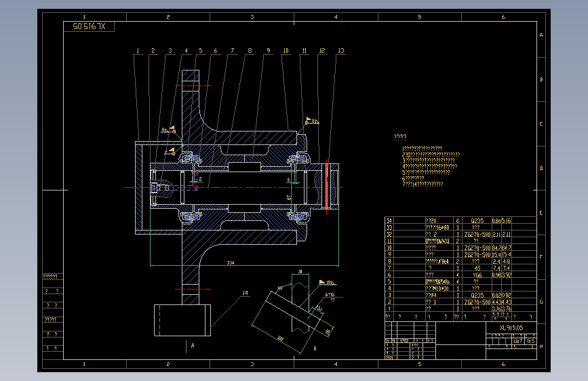Select callout 14 beside the lower block
This screenshot has width=588, height=381.
click(x=245, y=293)
